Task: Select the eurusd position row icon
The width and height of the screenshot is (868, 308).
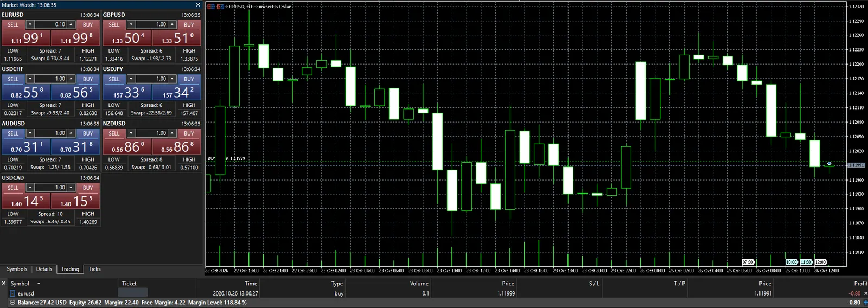Action: [12, 293]
